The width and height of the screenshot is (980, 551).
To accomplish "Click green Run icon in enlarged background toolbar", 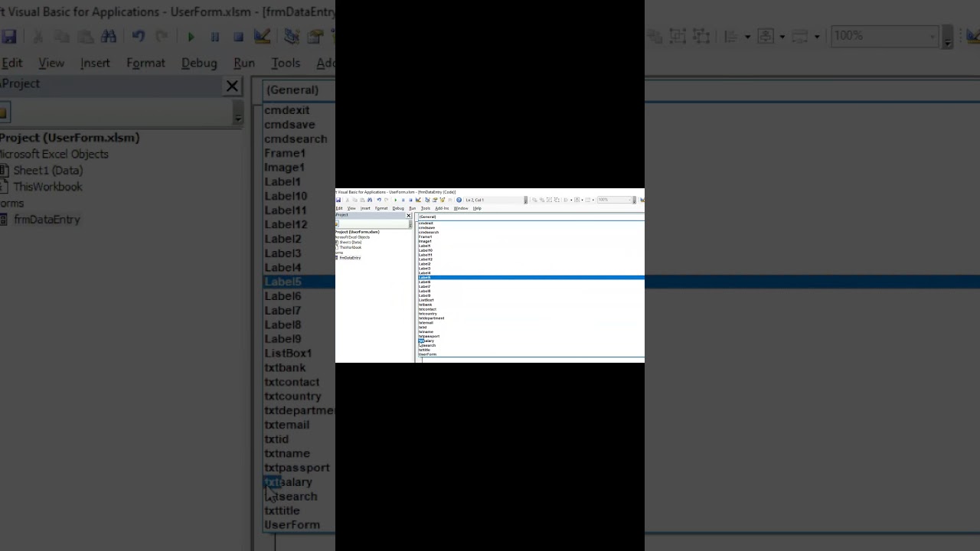I will [x=191, y=36].
